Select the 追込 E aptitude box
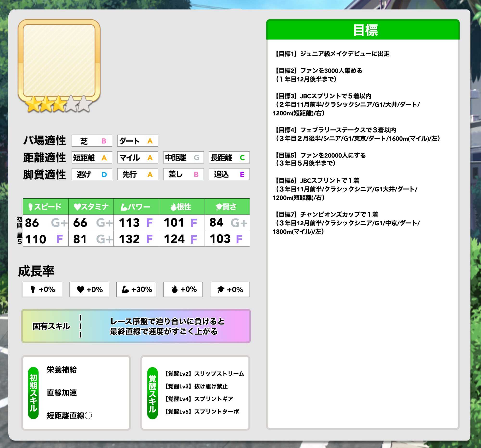The height and width of the screenshot is (448, 481). coord(229,174)
